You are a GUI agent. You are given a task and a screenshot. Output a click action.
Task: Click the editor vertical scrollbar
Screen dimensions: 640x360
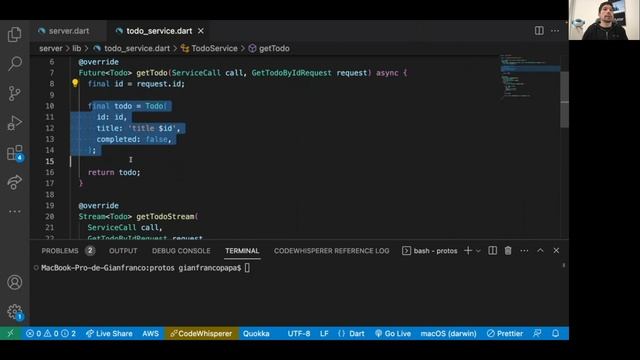click(564, 100)
